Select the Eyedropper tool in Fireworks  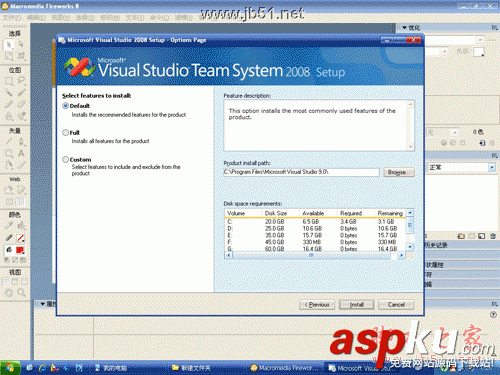pos(9,226)
